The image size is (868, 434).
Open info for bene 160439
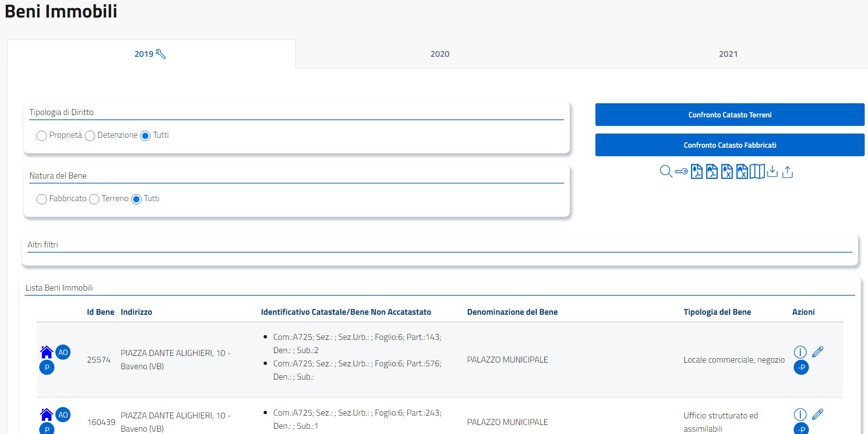tap(800, 415)
